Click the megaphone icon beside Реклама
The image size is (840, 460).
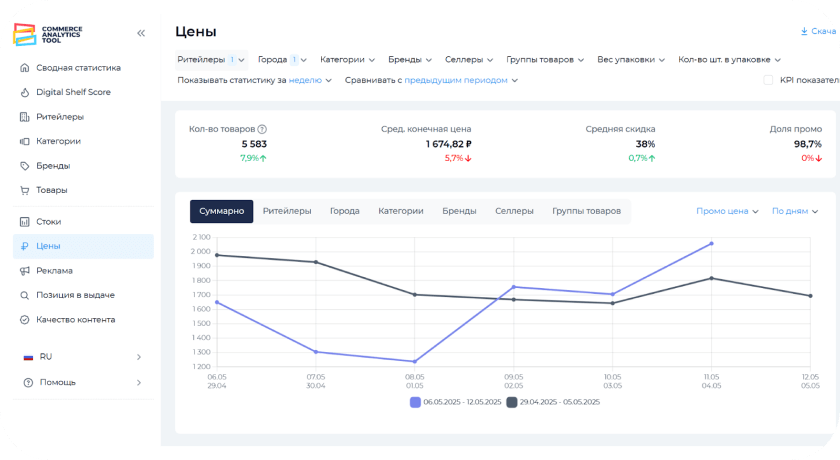25,271
